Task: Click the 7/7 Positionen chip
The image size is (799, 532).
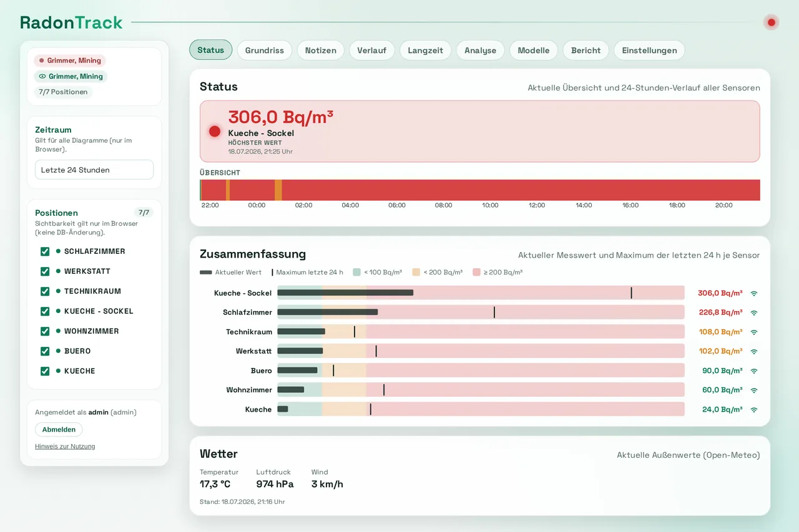Action: coord(63,92)
